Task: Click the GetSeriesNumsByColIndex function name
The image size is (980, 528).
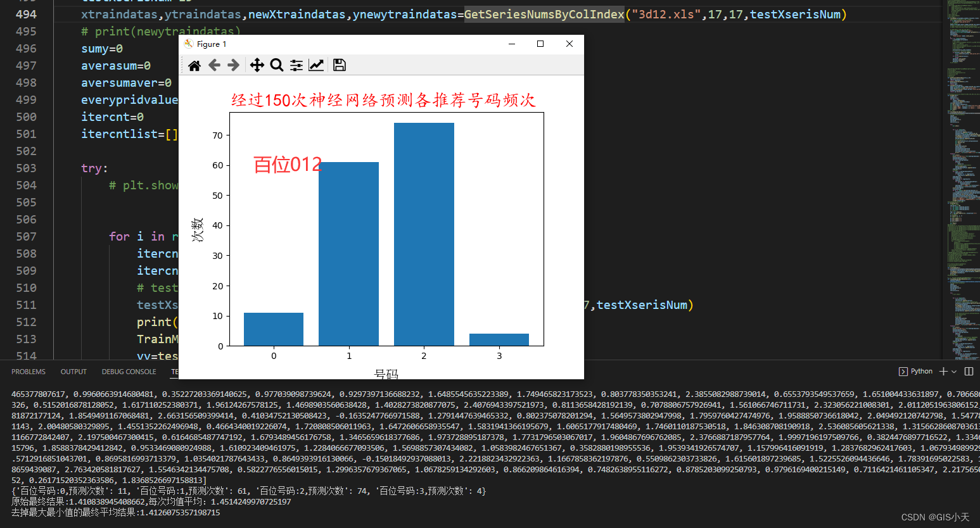Action: click(x=544, y=14)
